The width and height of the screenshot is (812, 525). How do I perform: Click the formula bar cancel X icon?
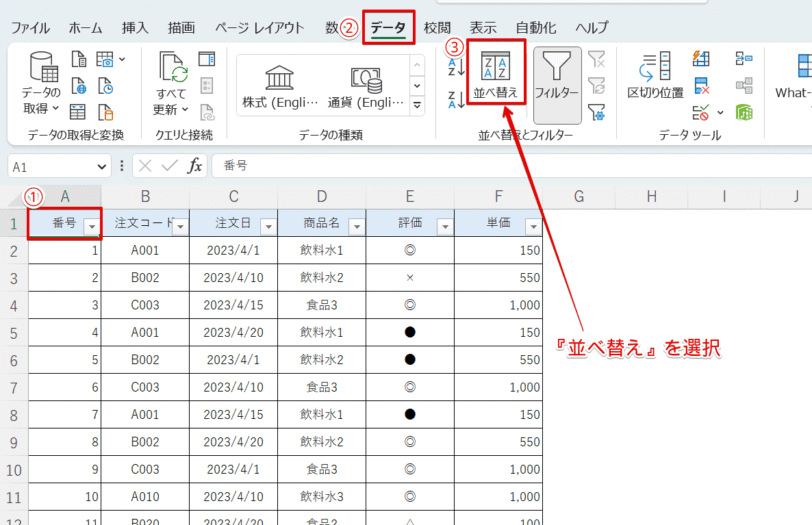[x=145, y=166]
